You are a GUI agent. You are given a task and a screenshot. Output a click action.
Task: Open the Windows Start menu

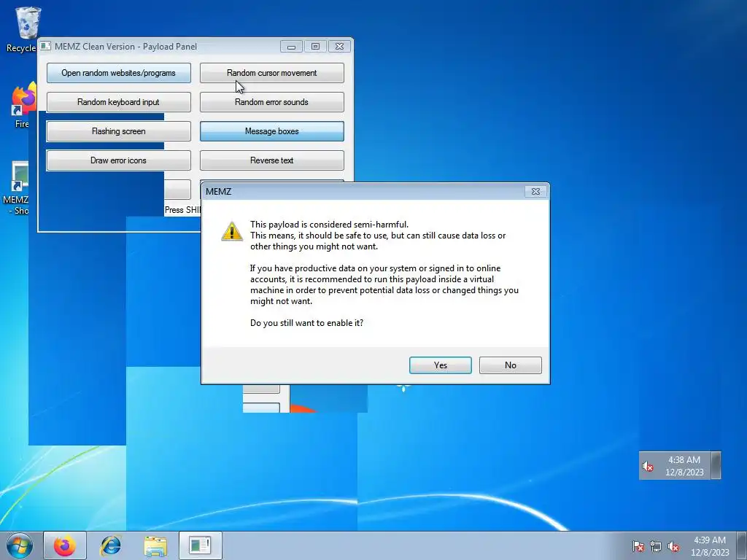[x=20, y=545]
